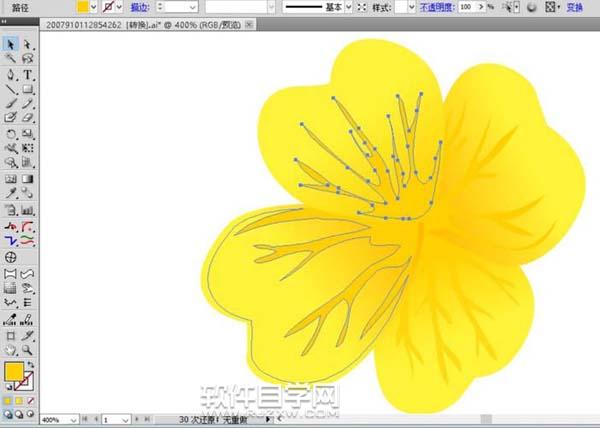
Task: Select the Rectangle shape tool
Action: pos(28,89)
